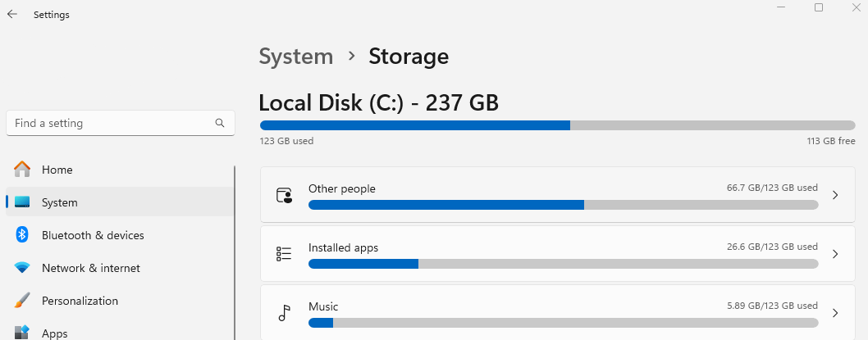
Task: Open Bluetooth & devices via its icon
Action: [x=22, y=235]
